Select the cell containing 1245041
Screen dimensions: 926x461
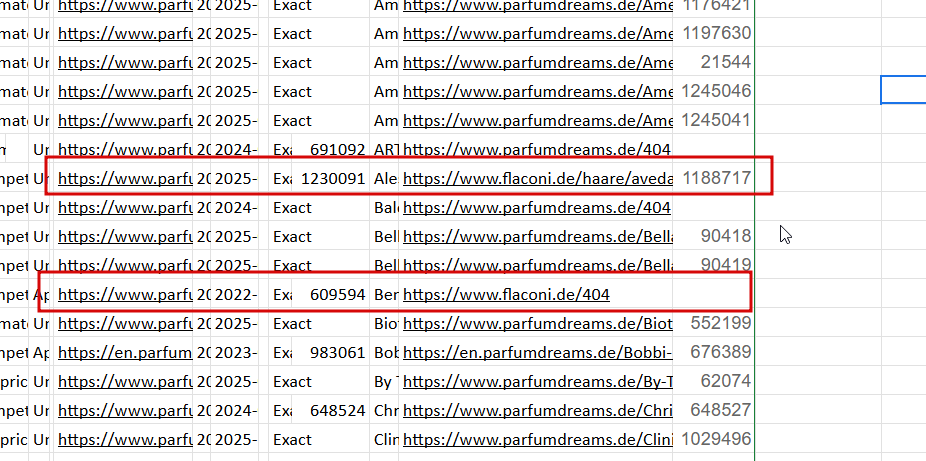[714, 120]
